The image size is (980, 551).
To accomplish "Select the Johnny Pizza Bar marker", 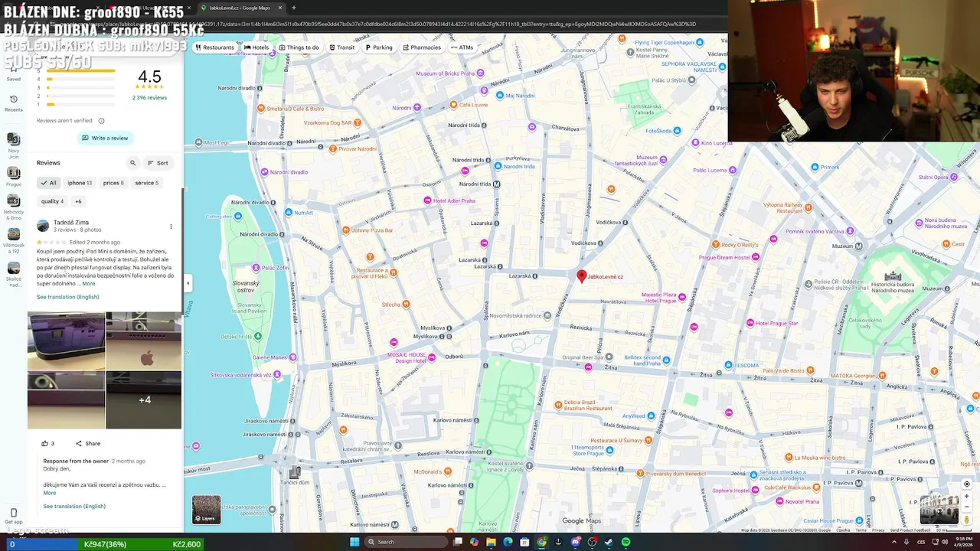I will coord(346,230).
